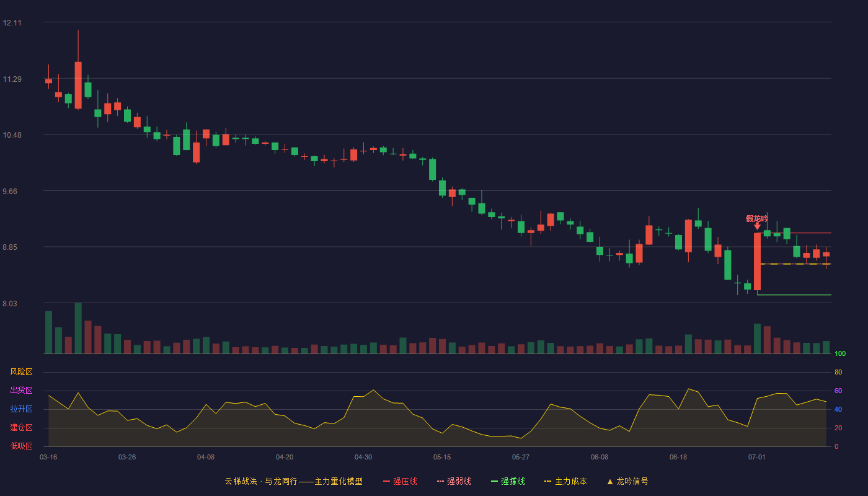Click the 06-08 date axis label
Screen dimensions: 868x496
pyautogui.click(x=600, y=457)
